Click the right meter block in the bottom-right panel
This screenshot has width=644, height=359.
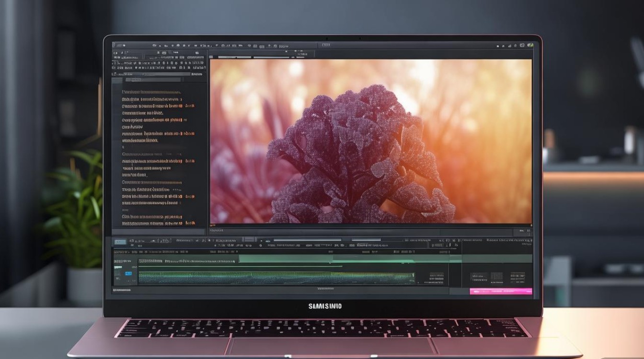517,277
